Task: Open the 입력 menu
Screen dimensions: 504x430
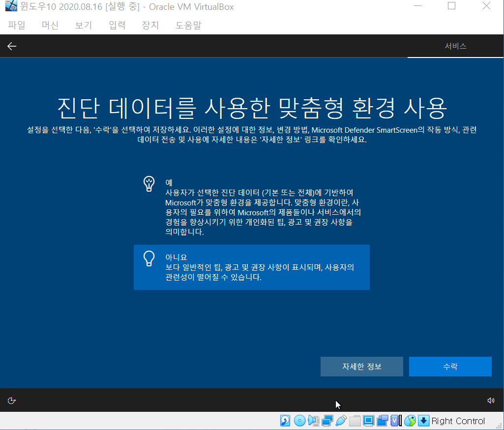Action: pyautogui.click(x=117, y=25)
